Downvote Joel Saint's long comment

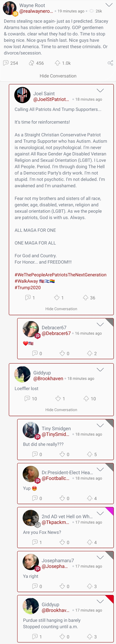coord(57,297)
